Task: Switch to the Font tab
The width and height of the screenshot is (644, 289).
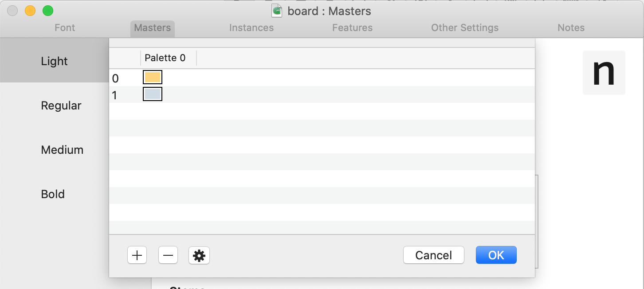Action: [x=65, y=28]
